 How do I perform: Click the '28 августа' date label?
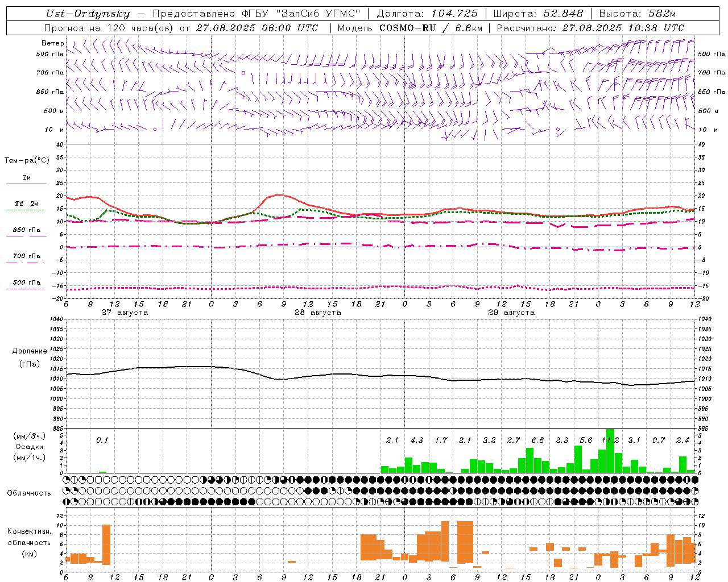[318, 313]
